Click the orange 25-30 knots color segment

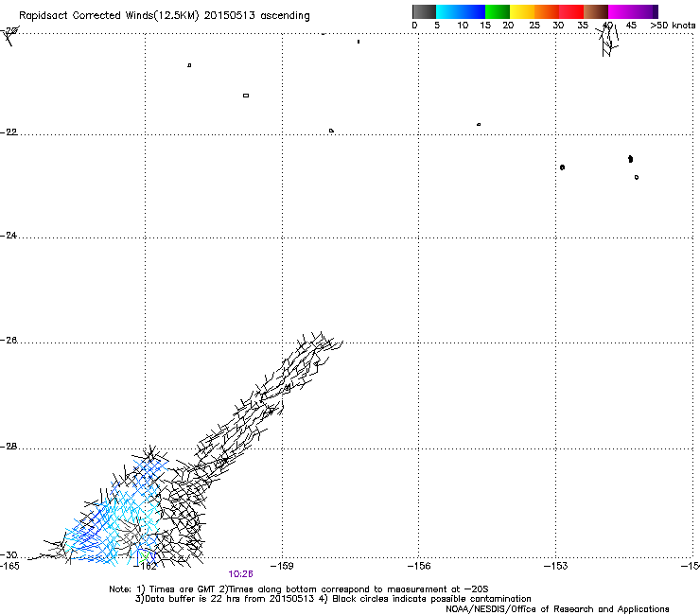tap(547, 11)
